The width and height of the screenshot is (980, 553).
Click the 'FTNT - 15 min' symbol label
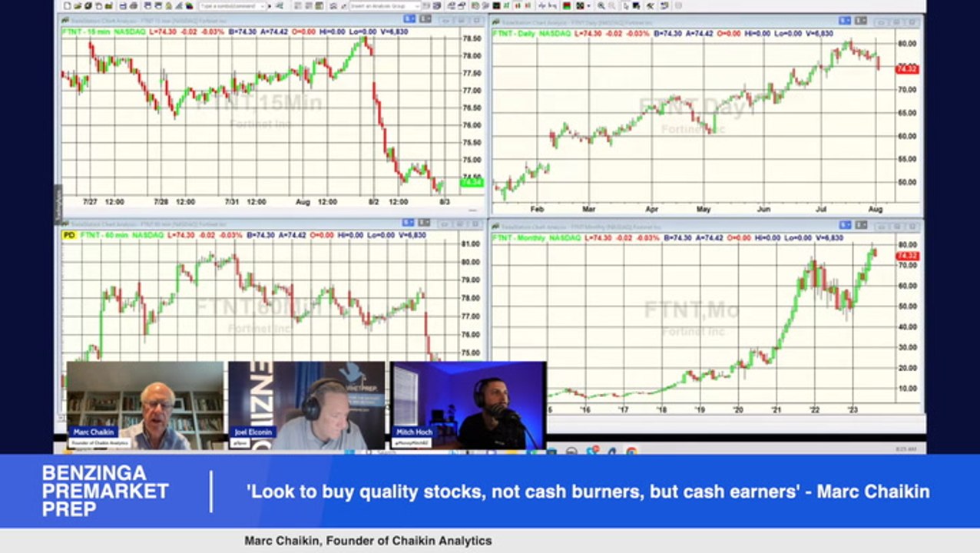coord(88,31)
